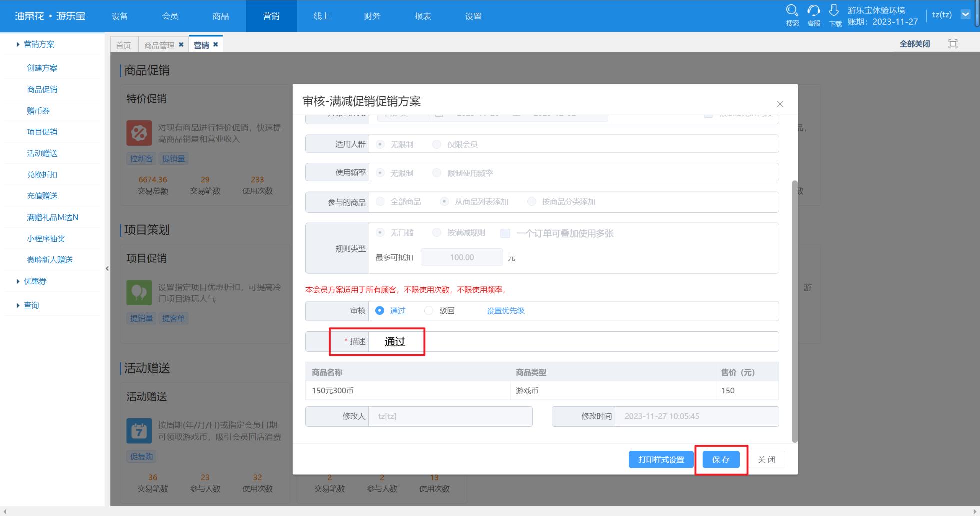The width and height of the screenshot is (980, 516).
Task: Open the 财务 top menu
Action: [x=372, y=16]
